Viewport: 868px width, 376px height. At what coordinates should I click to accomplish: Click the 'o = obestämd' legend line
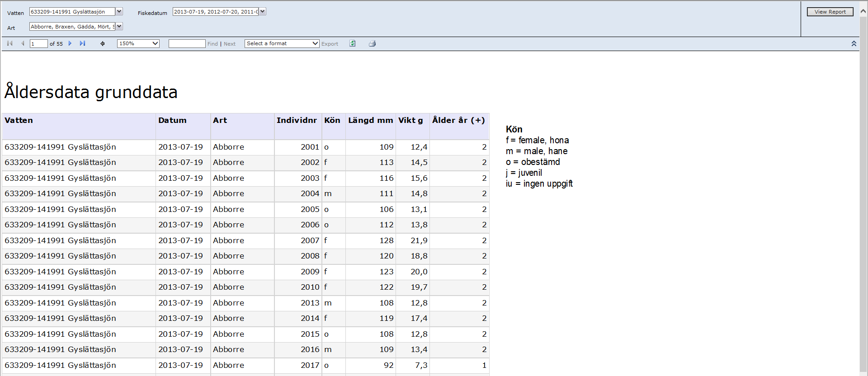tap(533, 162)
